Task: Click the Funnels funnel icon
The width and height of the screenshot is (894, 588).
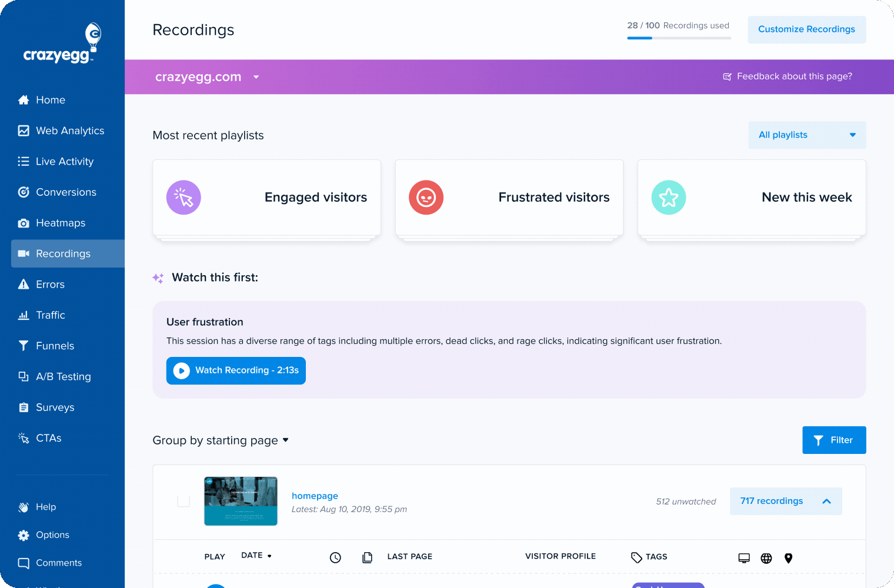Action: coord(24,346)
